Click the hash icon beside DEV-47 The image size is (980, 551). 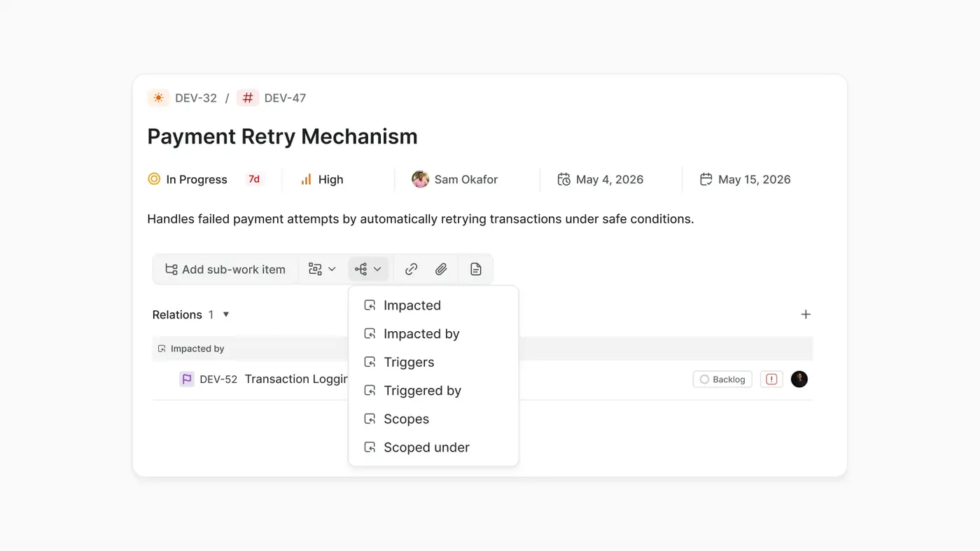[248, 98]
